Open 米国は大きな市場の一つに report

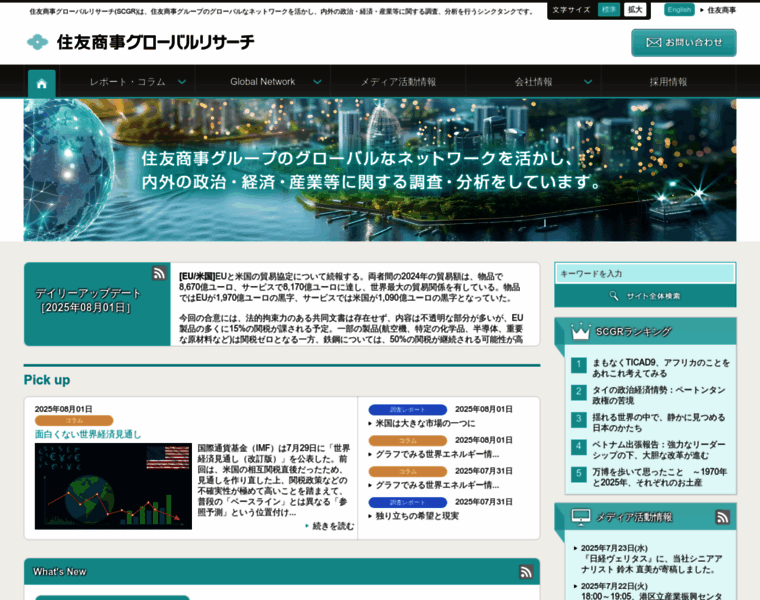pos(425,423)
